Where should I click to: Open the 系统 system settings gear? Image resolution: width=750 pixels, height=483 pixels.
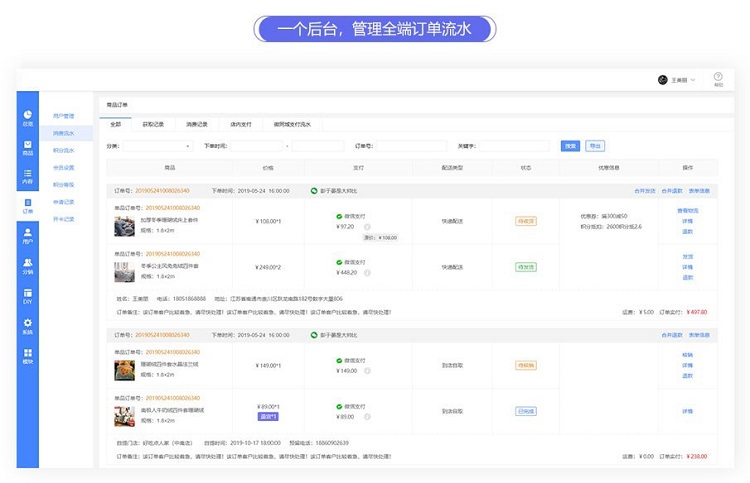(x=28, y=327)
